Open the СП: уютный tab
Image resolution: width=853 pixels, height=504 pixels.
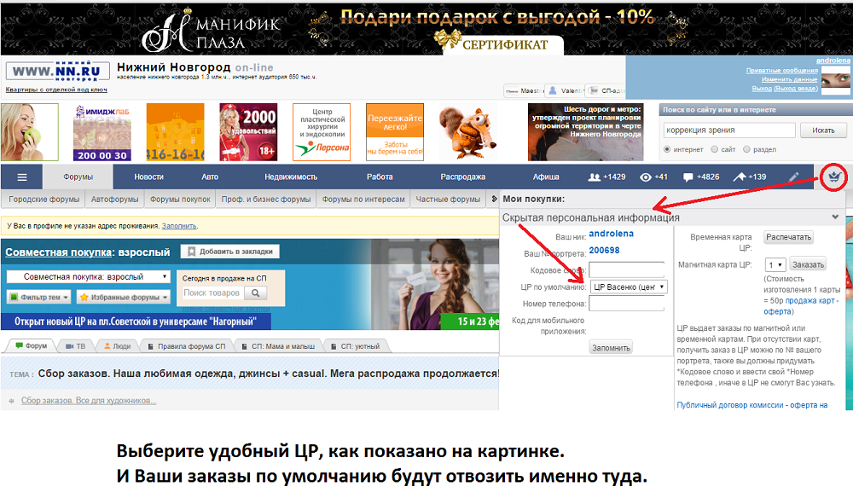pyautogui.click(x=355, y=345)
